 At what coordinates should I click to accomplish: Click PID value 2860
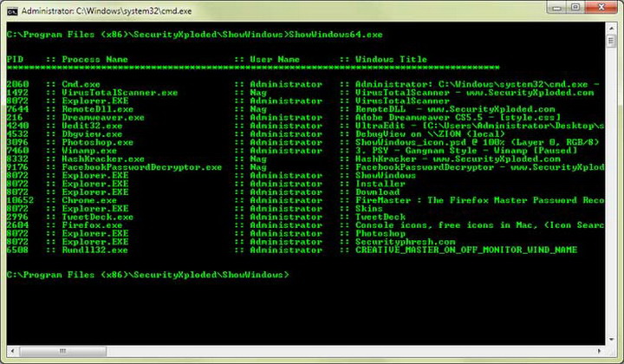click(18, 84)
